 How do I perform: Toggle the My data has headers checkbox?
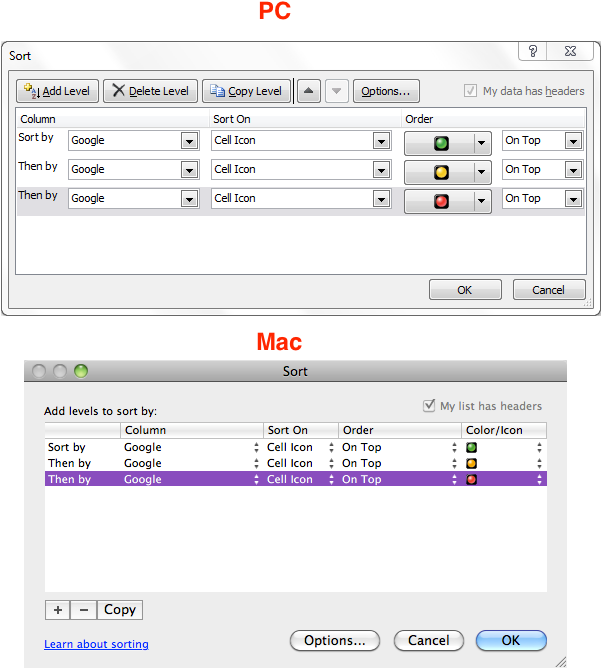(470, 91)
